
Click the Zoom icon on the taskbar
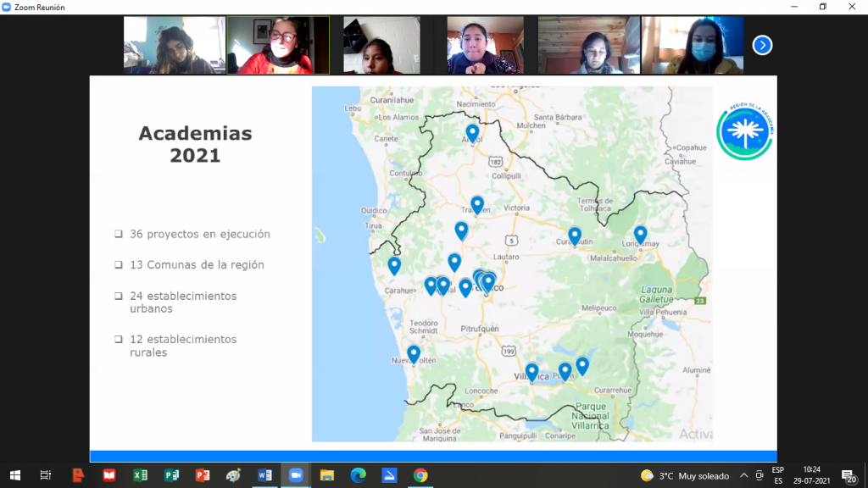tap(296, 475)
